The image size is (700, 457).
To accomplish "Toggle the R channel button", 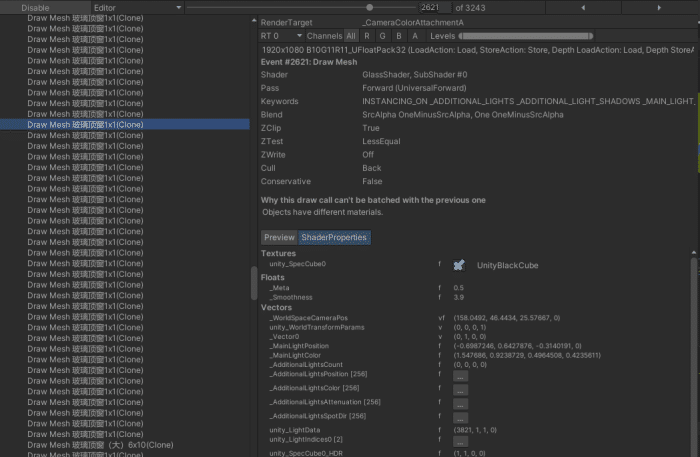I will tap(367, 36).
